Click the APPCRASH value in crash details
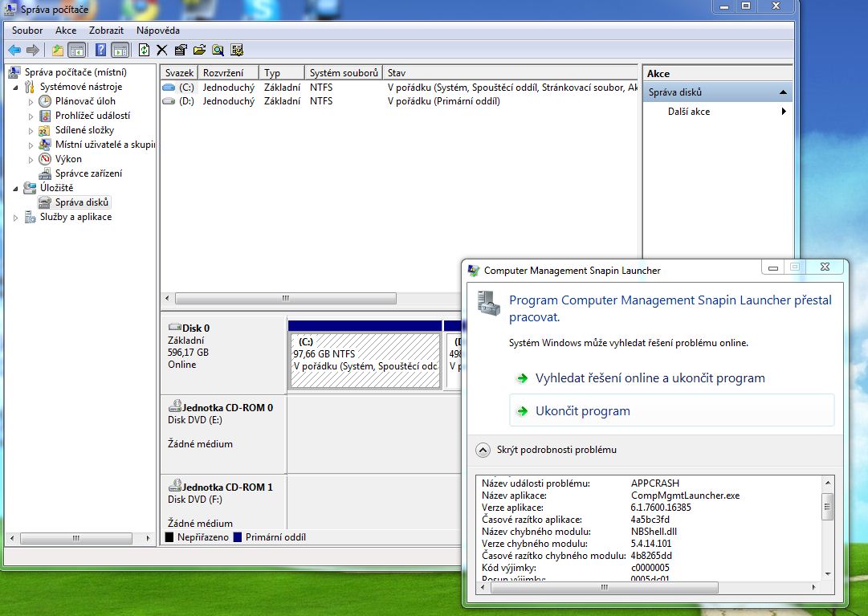This screenshot has height=616, width=868. (x=655, y=483)
